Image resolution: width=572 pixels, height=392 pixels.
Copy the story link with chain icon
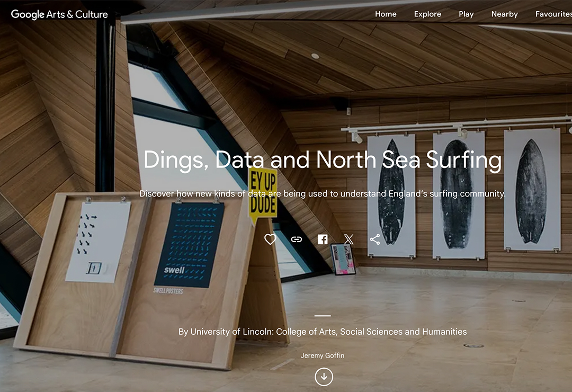[296, 239]
